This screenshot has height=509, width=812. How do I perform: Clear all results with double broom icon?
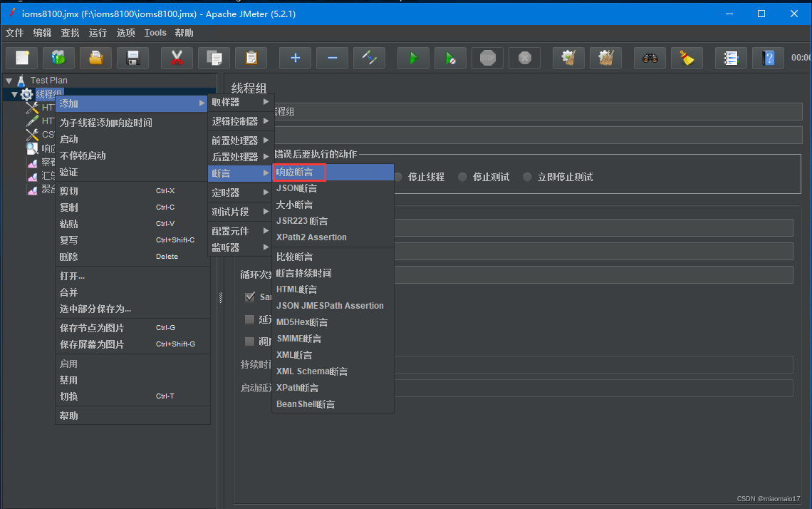coord(606,58)
